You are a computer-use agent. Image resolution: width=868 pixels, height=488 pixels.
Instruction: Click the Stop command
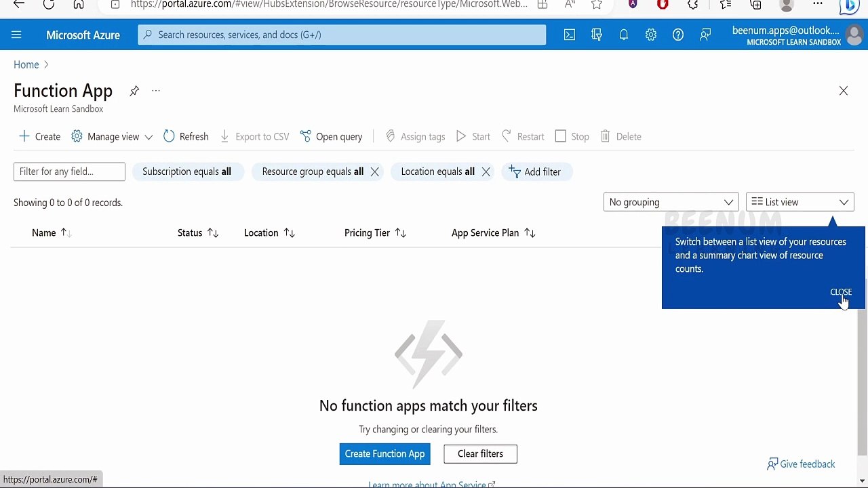click(572, 136)
